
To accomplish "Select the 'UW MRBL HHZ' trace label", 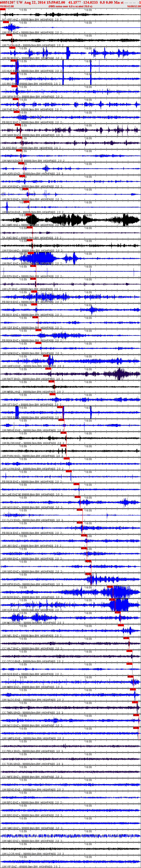I will pyautogui.click(x=12, y=392).
